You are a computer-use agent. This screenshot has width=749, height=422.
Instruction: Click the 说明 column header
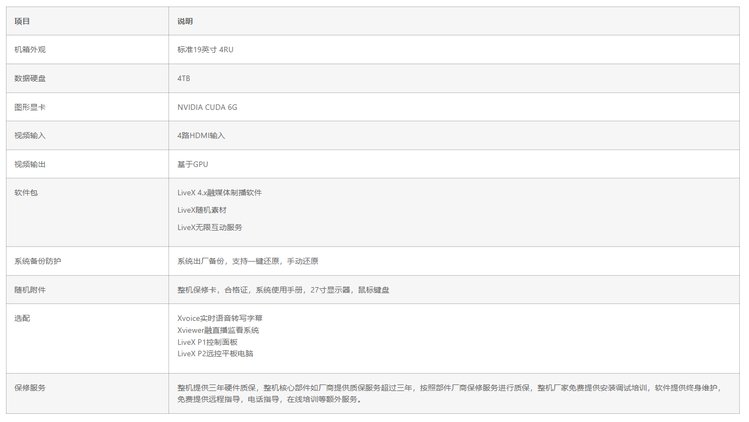(x=185, y=20)
